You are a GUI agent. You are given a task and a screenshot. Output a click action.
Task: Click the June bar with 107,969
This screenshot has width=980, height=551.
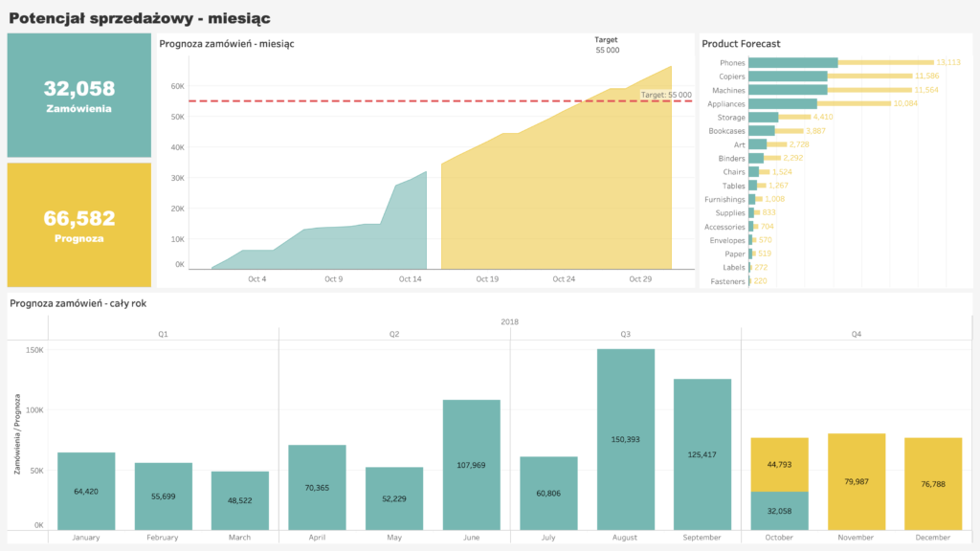click(471, 464)
